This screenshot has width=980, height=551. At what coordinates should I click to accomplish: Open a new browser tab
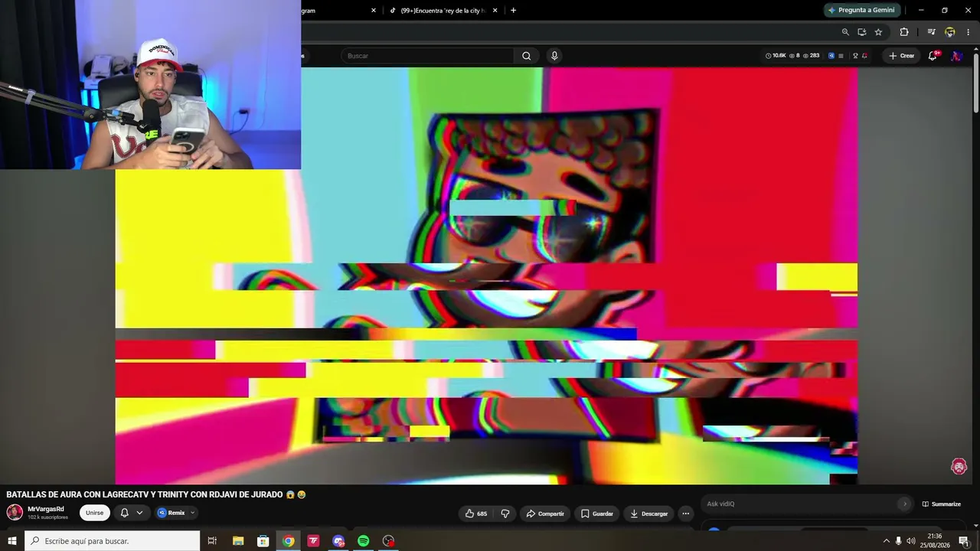point(513,11)
